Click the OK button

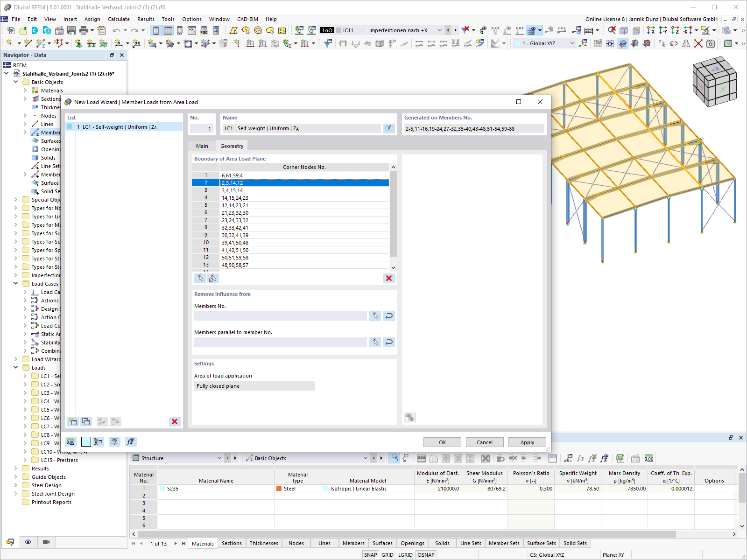tap(442, 442)
